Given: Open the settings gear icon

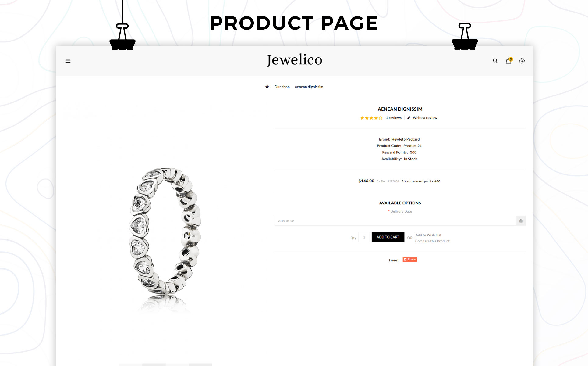Looking at the screenshot, I should (x=522, y=61).
